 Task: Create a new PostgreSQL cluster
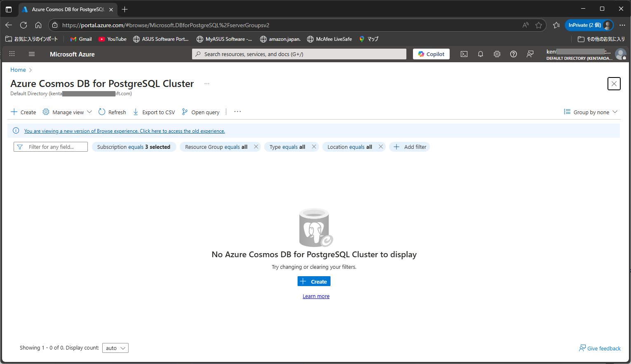314,281
